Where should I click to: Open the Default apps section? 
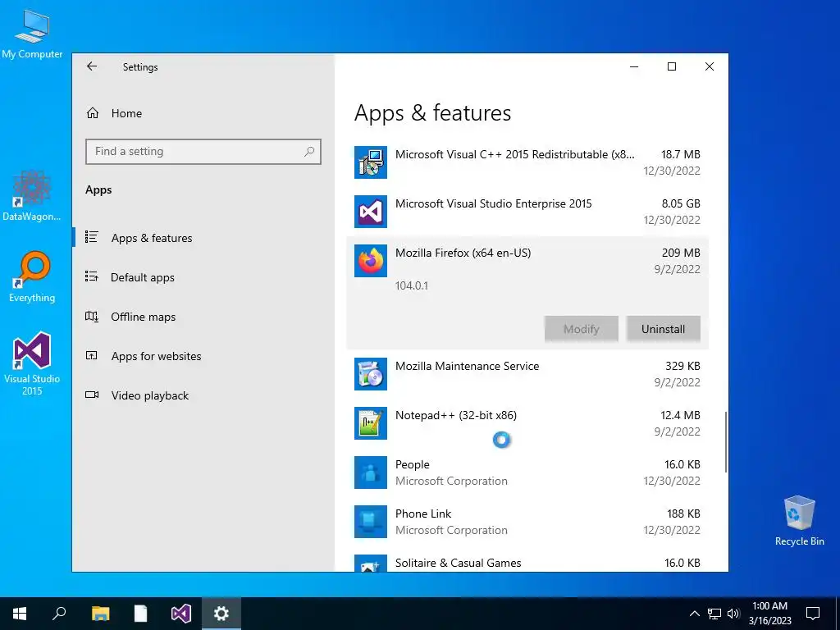click(143, 277)
